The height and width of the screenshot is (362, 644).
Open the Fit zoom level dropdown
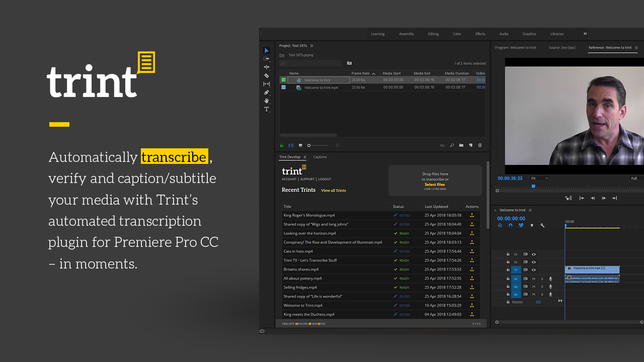539,178
